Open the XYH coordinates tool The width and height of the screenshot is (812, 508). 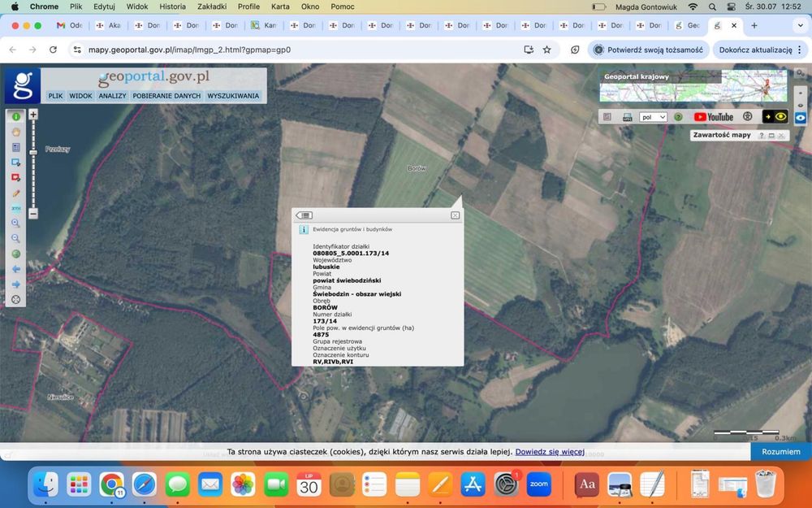tap(15, 208)
